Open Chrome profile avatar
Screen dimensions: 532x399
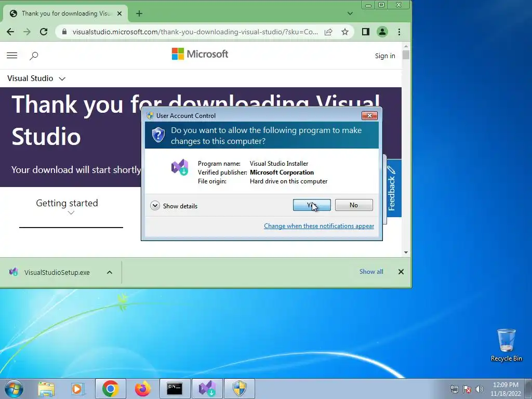[382, 32]
